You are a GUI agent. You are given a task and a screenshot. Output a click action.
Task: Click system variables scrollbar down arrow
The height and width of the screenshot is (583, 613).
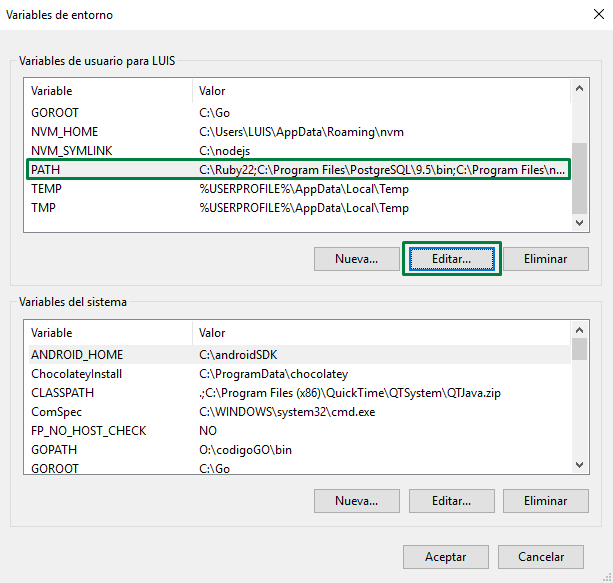pyautogui.click(x=579, y=465)
